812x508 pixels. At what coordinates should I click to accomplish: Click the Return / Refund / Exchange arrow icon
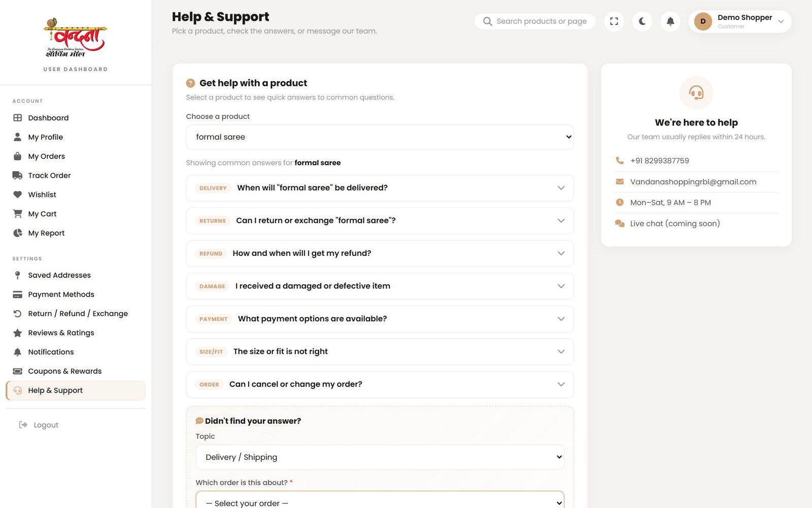17,314
